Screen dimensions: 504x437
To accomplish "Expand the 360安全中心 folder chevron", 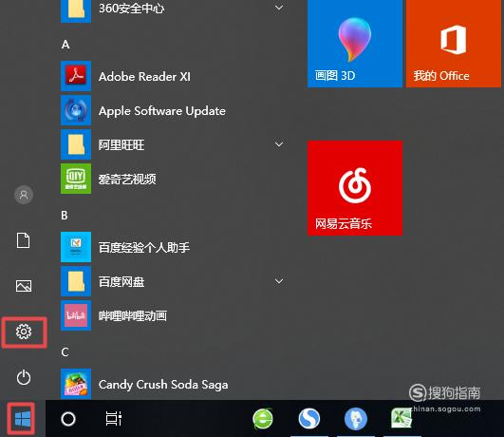I will pos(279,8).
